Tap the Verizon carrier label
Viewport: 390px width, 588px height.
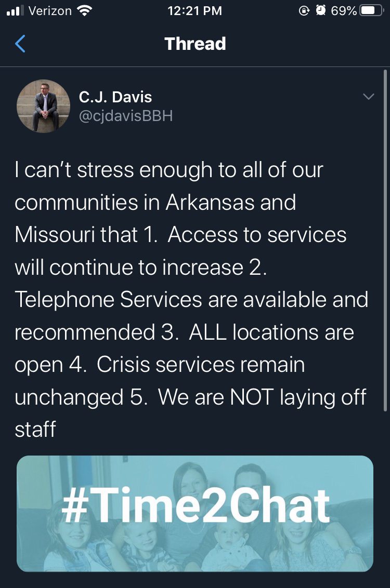[x=50, y=11]
